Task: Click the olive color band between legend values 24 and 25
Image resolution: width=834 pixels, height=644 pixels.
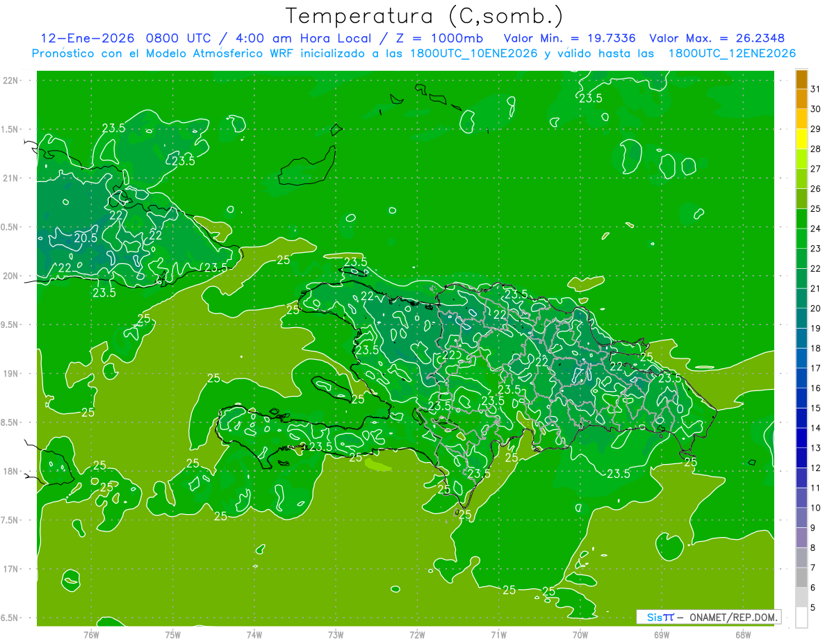Action: pyautogui.click(x=801, y=219)
